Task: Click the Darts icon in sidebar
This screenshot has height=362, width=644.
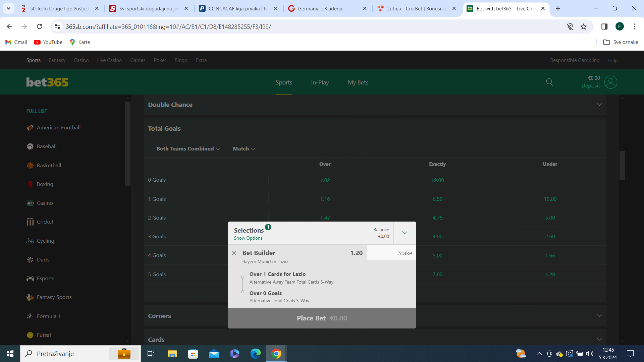Action: tap(30, 260)
